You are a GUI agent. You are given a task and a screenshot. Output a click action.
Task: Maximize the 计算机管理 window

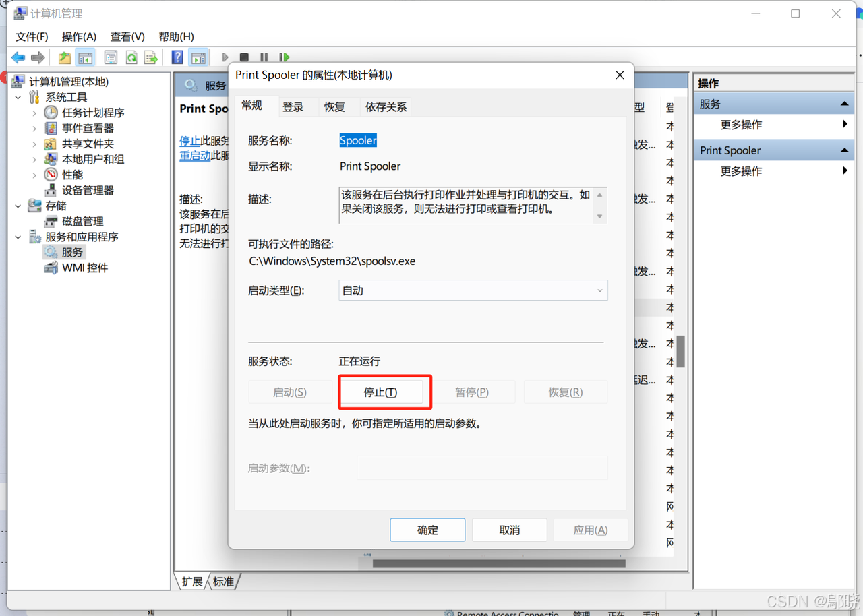(x=796, y=13)
